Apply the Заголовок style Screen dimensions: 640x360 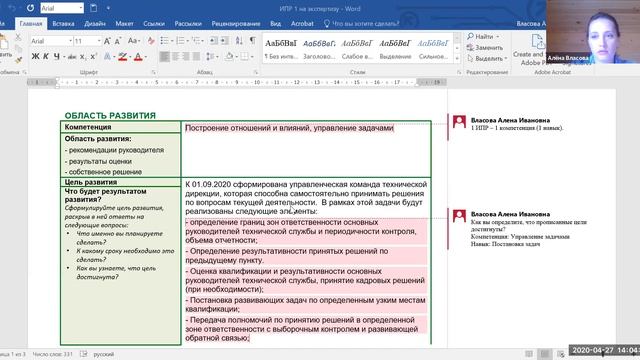(x=319, y=49)
